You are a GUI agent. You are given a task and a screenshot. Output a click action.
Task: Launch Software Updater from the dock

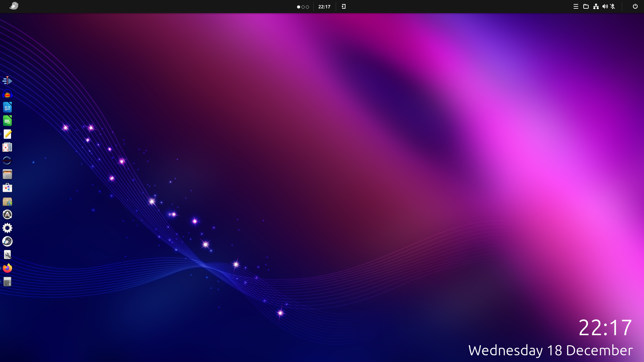pos(7,215)
